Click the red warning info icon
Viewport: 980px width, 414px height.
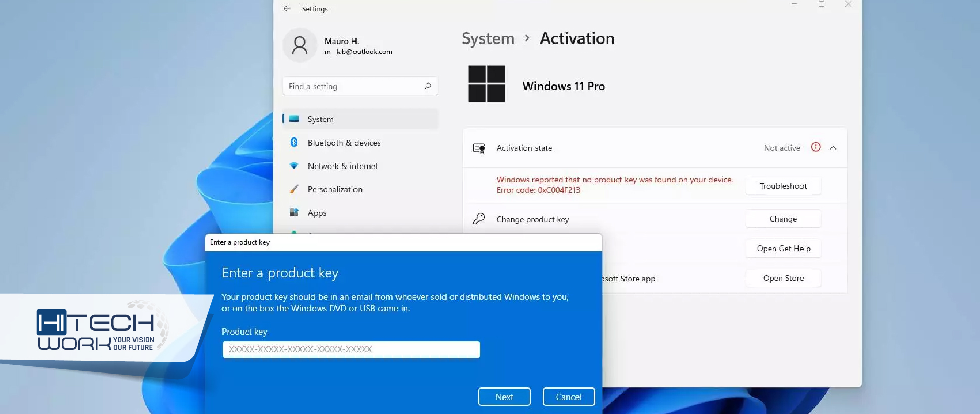[816, 147]
